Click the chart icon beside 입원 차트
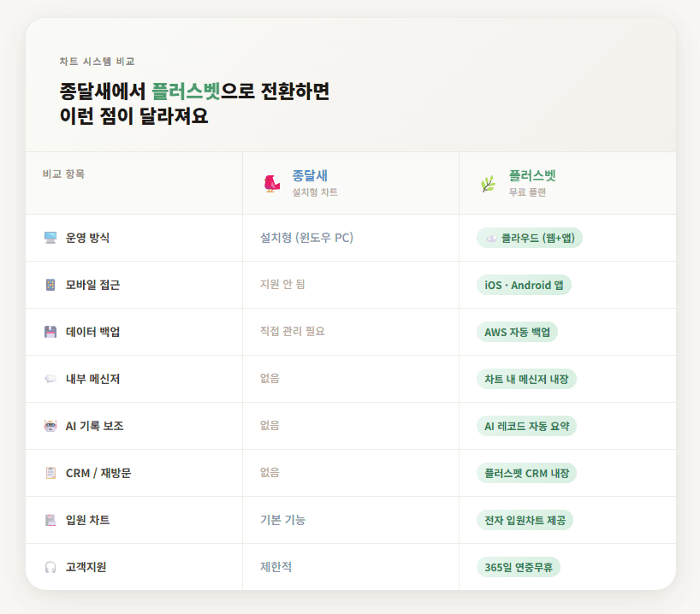 (50, 520)
